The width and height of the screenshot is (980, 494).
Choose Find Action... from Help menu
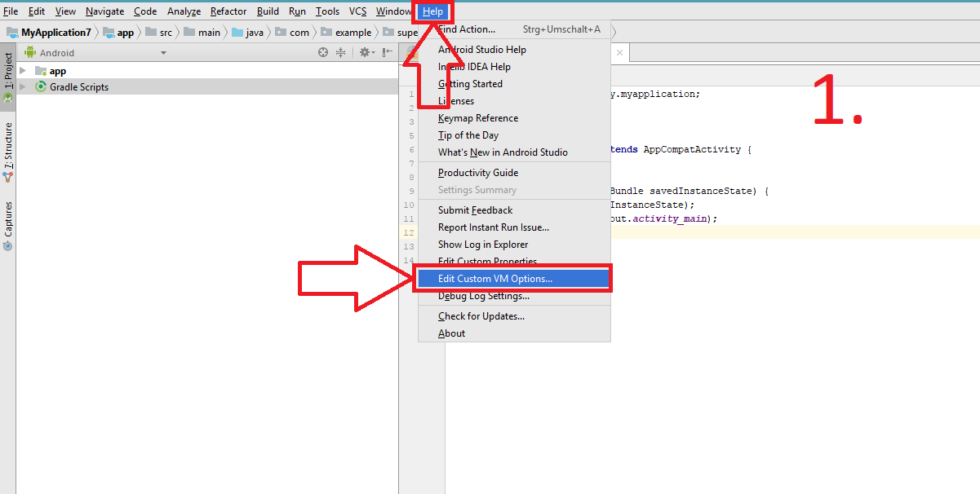click(x=514, y=29)
